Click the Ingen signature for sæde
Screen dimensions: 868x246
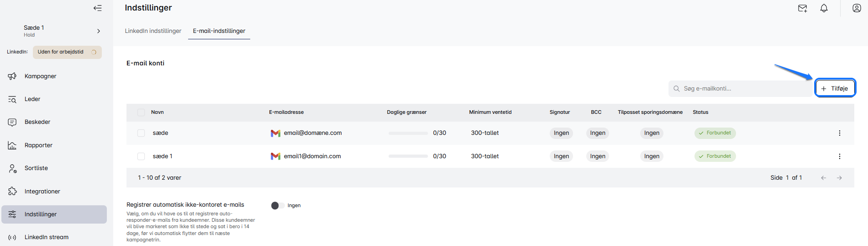(561, 133)
